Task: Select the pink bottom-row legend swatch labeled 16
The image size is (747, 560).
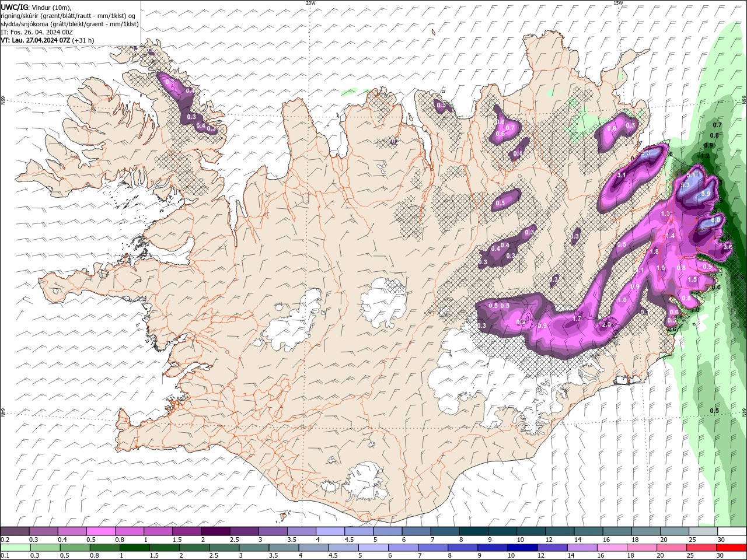Action: (612, 548)
